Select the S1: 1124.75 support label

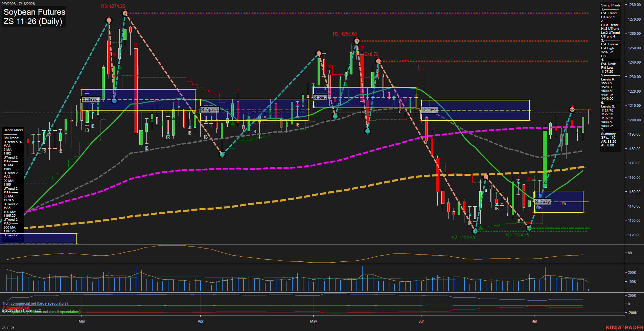[517, 235]
